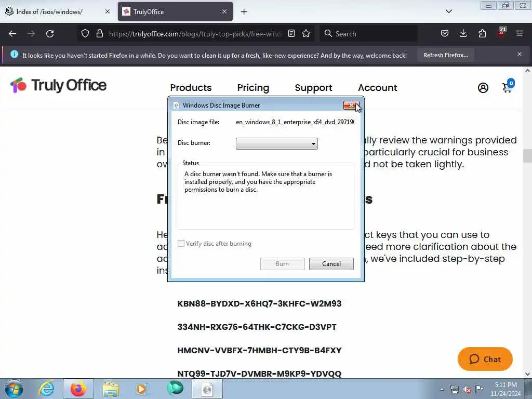Viewport: 532px width, 399px height.
Task: Click the muted volume tray icon
Action: pyautogui.click(x=467, y=390)
